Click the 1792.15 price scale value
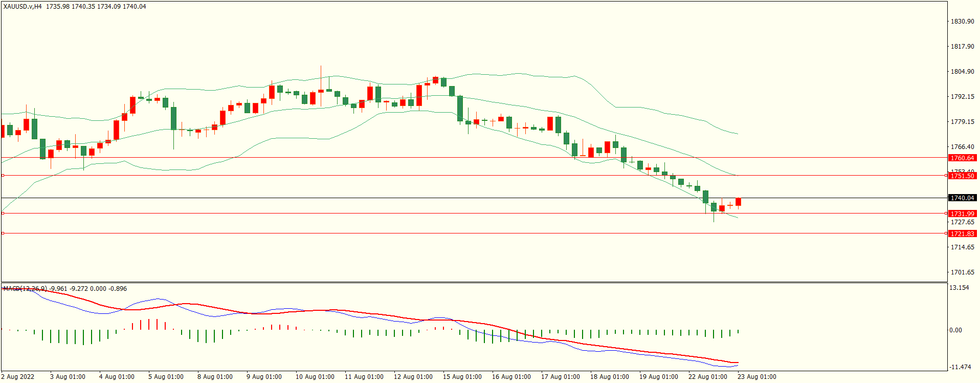The image size is (980, 383). point(962,97)
